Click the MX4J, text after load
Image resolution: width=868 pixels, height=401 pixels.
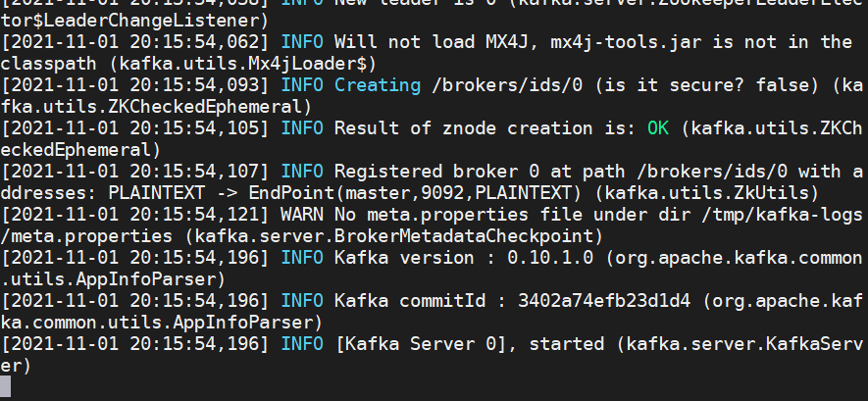coord(513,42)
